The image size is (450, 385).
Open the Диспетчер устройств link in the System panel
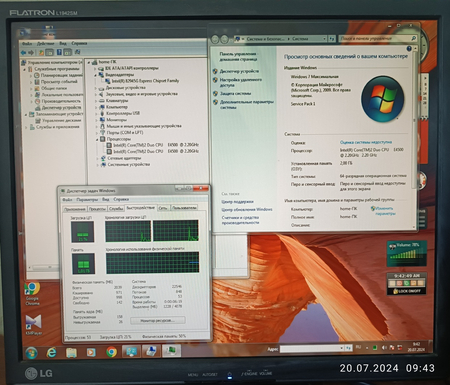(x=239, y=71)
